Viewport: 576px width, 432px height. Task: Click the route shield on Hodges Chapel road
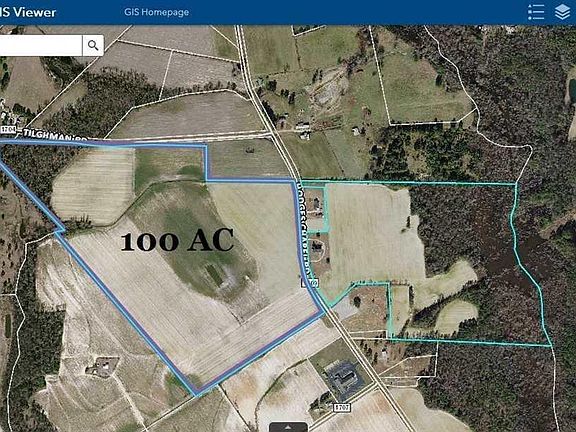coord(310,282)
